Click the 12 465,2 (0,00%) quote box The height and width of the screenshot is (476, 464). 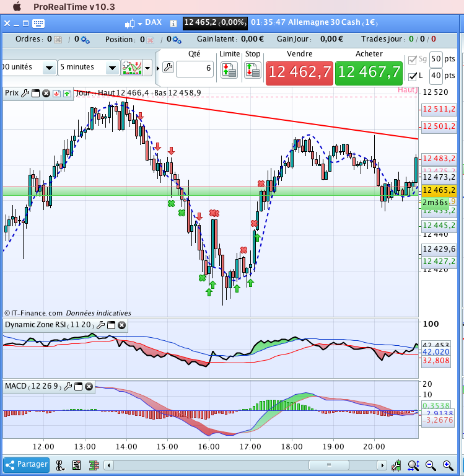tap(215, 23)
